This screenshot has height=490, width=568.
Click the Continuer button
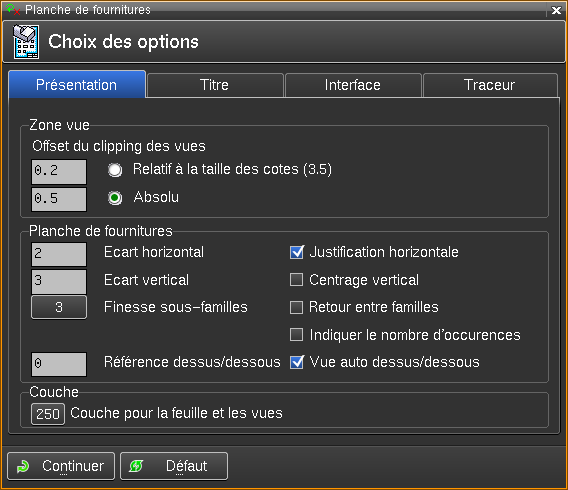(61, 466)
